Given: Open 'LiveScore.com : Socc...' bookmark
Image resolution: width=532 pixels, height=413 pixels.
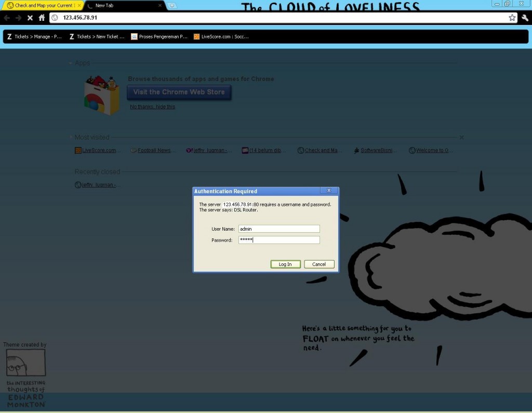Looking at the screenshot, I should click(x=221, y=37).
